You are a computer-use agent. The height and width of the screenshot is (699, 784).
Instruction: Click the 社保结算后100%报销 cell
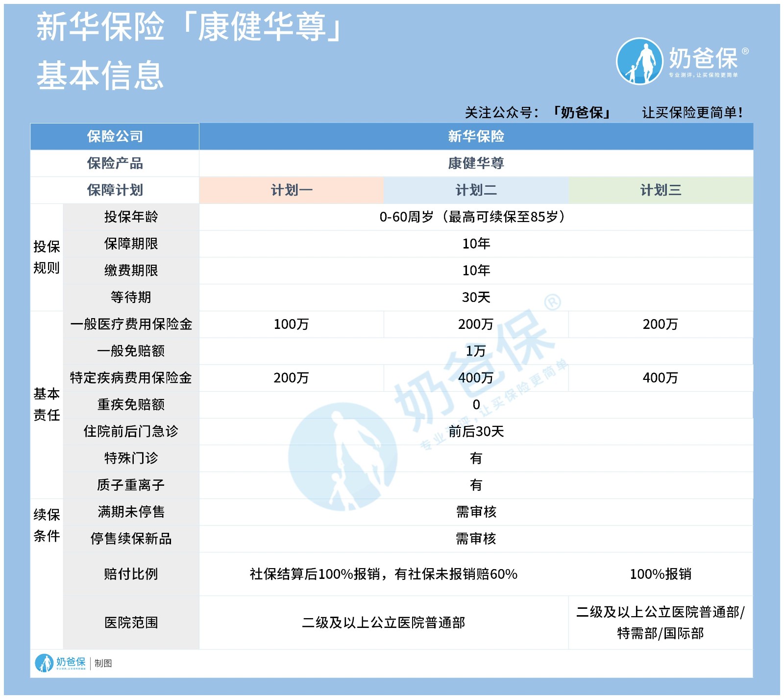coord(384,574)
